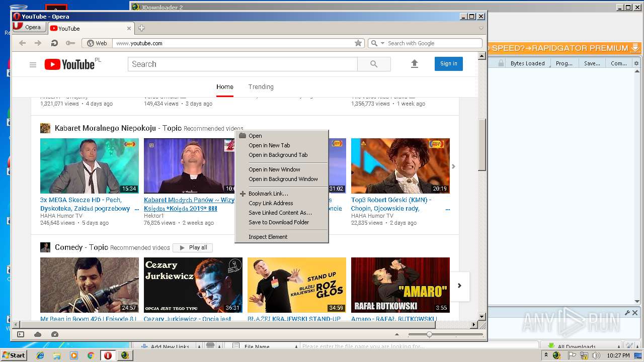Open Top3 Robert Górski video thumbnail
This screenshot has height=362, width=644.
(400, 166)
